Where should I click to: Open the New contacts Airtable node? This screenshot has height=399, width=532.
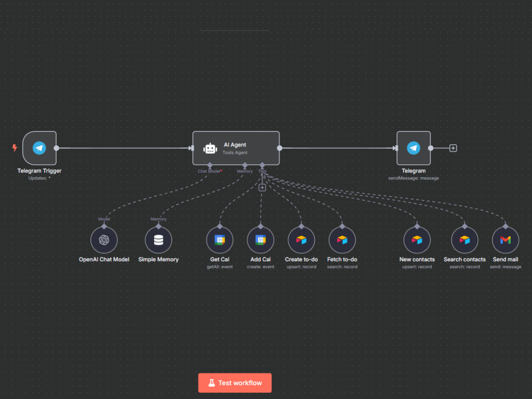coord(417,240)
